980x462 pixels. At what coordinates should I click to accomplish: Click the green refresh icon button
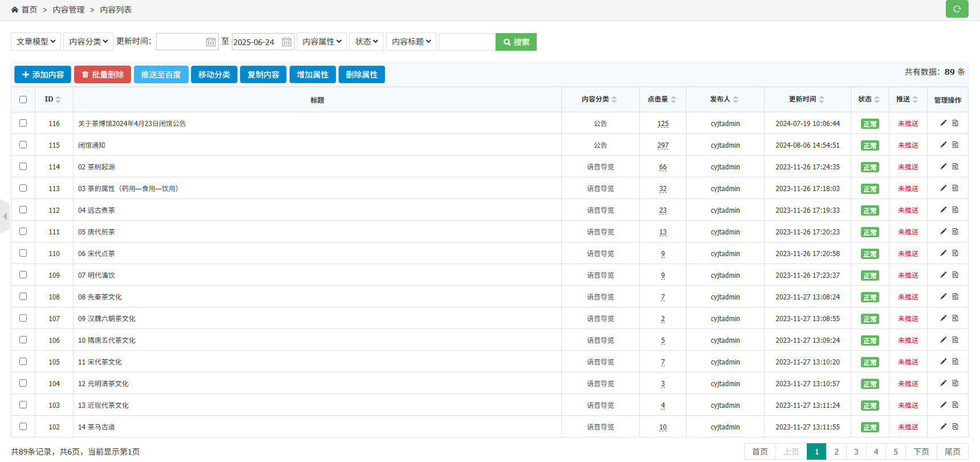click(957, 9)
